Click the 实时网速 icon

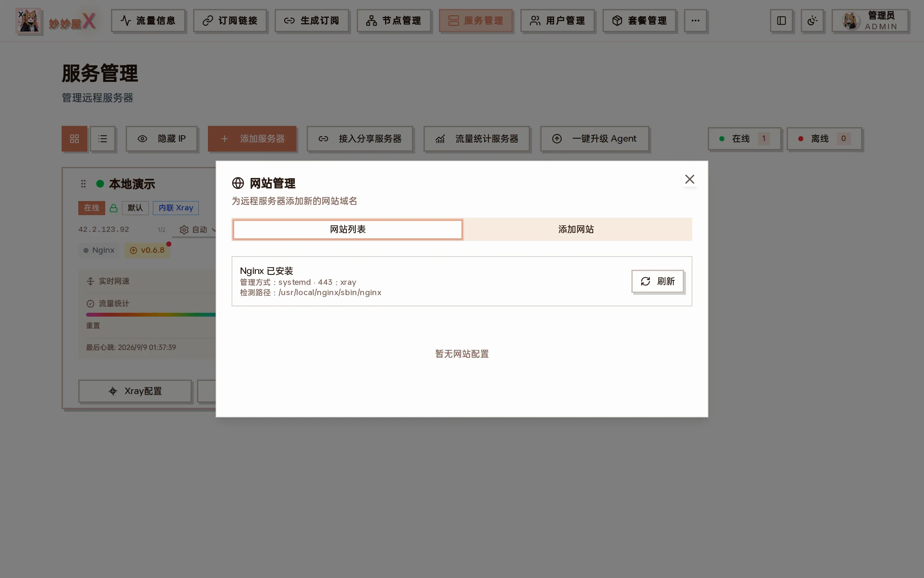(x=90, y=281)
